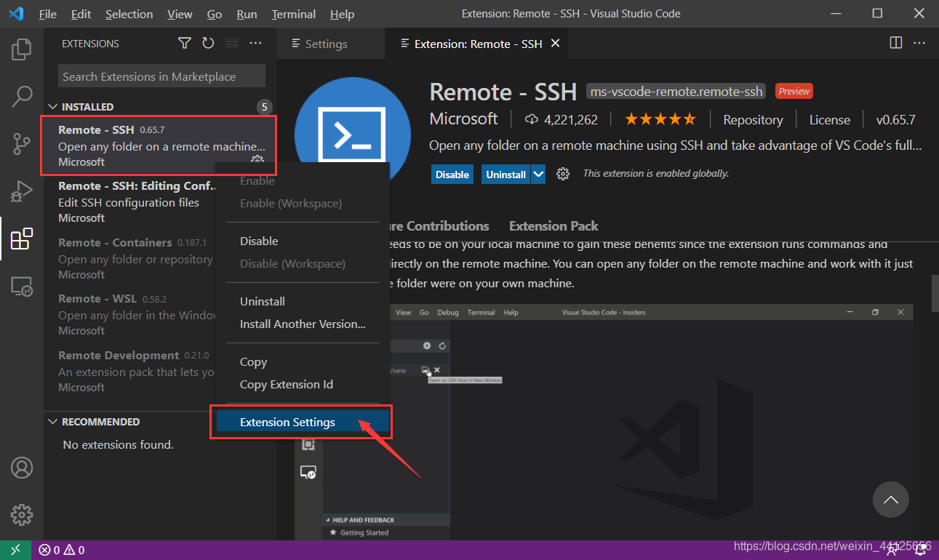Choose Extension Settings from context menu

tap(287, 423)
